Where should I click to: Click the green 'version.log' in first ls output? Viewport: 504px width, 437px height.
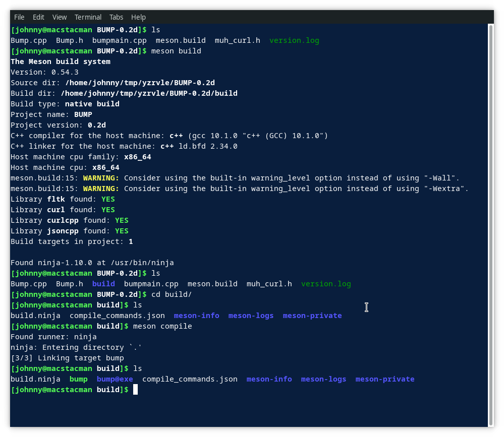coord(294,40)
